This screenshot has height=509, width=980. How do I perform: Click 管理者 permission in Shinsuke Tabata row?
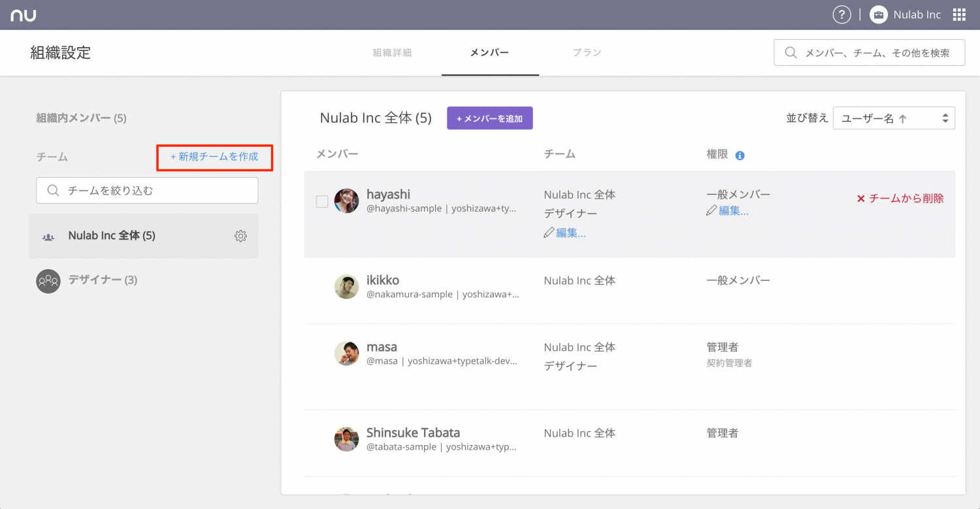[x=723, y=433]
